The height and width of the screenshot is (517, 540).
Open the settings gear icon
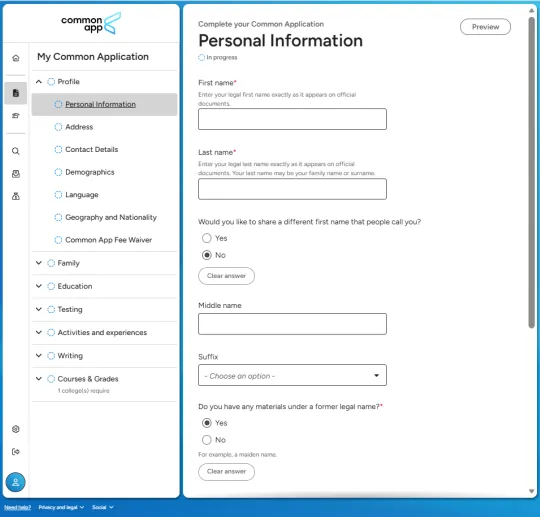15,429
